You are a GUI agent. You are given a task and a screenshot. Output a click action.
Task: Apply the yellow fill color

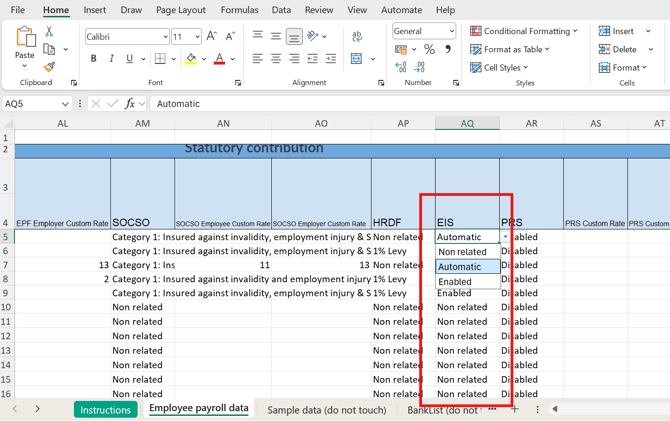[x=191, y=59]
